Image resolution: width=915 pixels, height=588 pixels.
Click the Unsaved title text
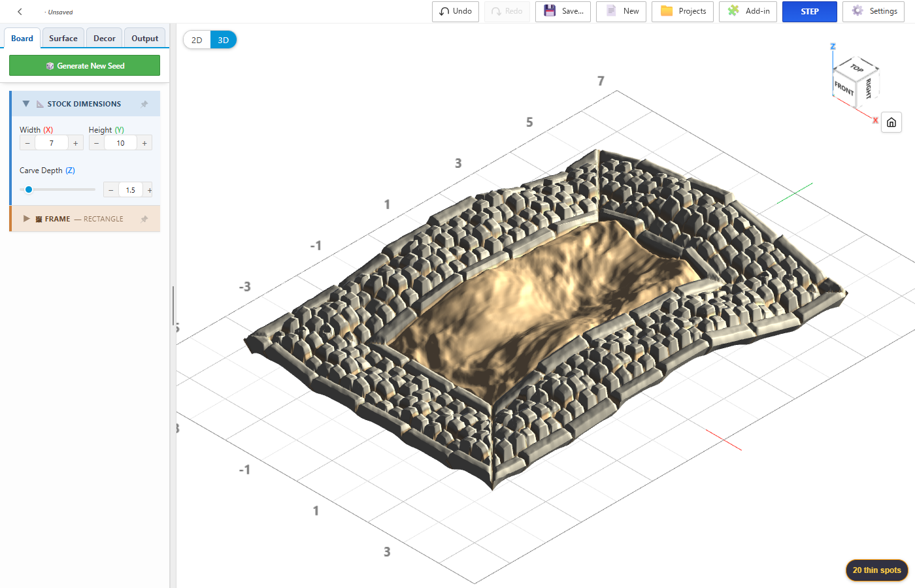[60, 12]
